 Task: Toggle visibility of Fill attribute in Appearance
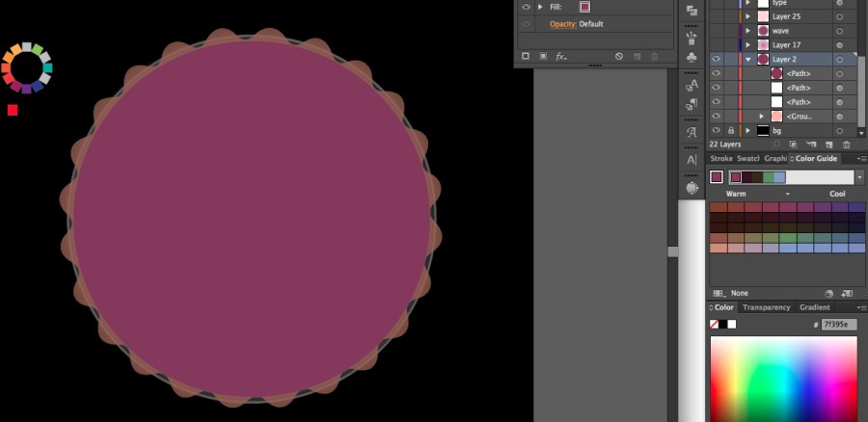(x=526, y=7)
